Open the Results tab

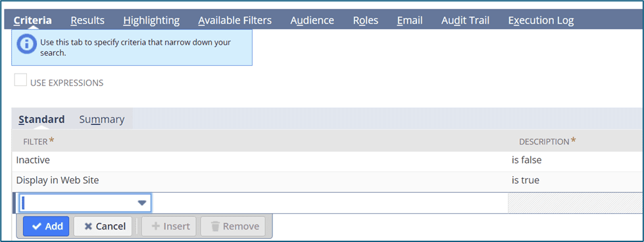click(87, 20)
